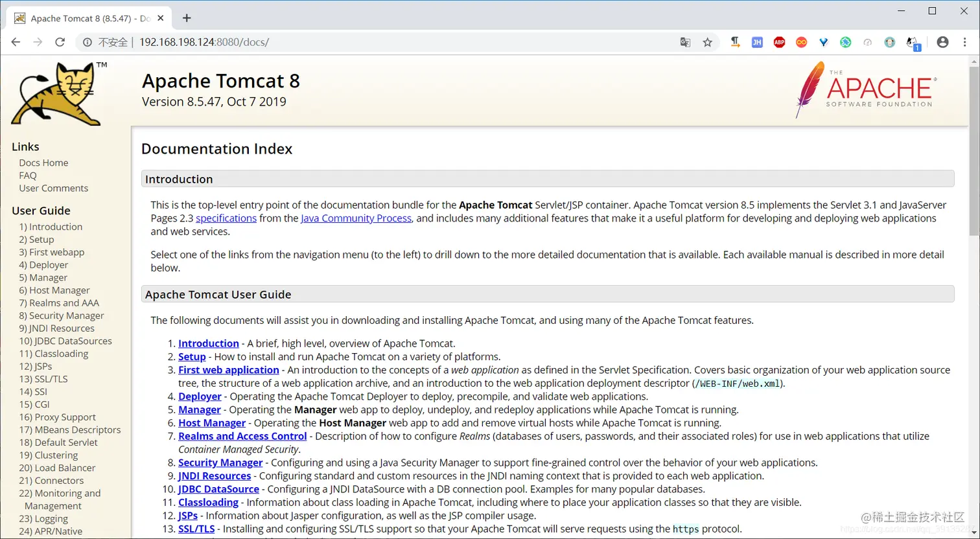Click the browser forward arrow

point(38,42)
